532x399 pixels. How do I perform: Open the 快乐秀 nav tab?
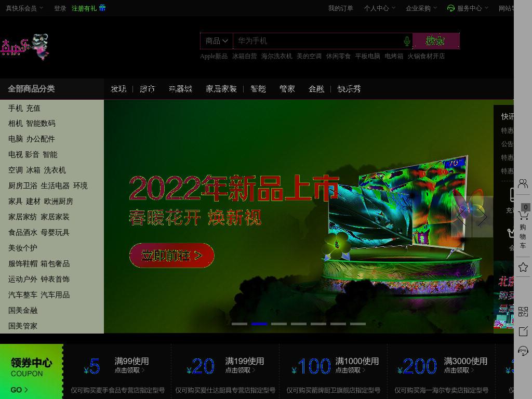349,89
